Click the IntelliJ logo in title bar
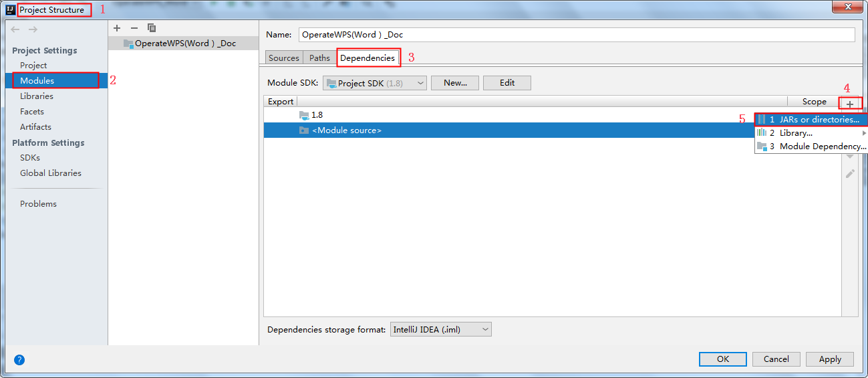 click(x=10, y=10)
